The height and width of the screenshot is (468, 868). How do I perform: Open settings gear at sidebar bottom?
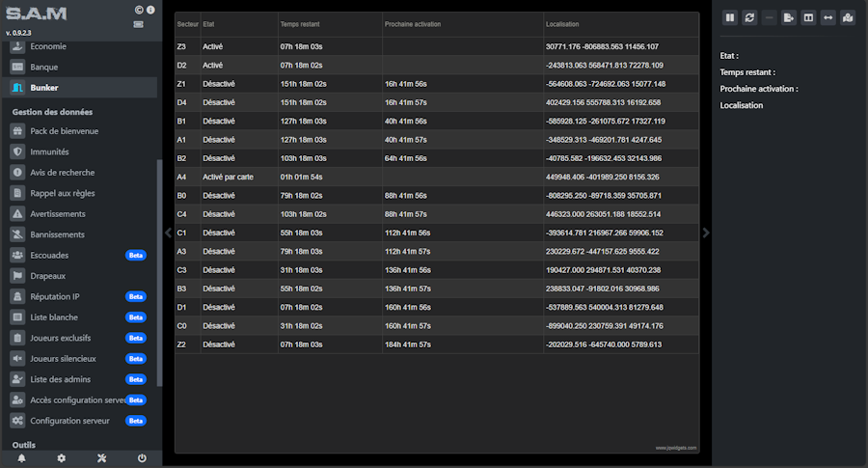[62, 457]
